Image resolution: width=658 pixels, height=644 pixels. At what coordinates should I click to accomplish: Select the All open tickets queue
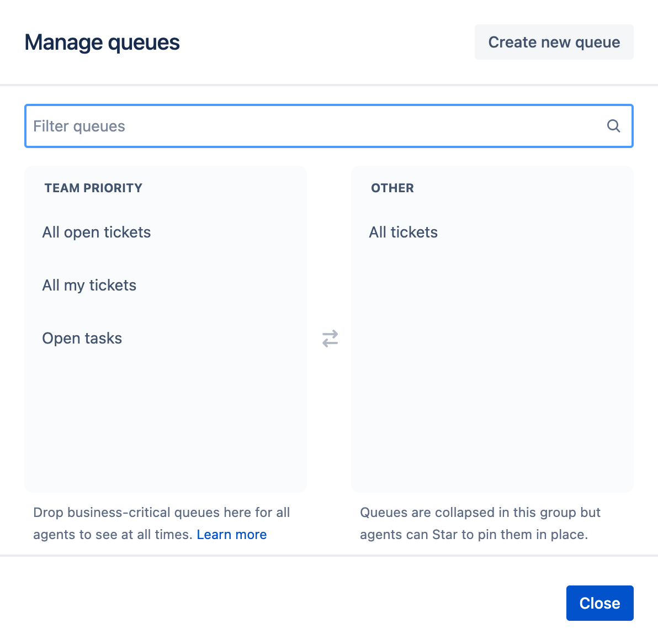coord(96,232)
